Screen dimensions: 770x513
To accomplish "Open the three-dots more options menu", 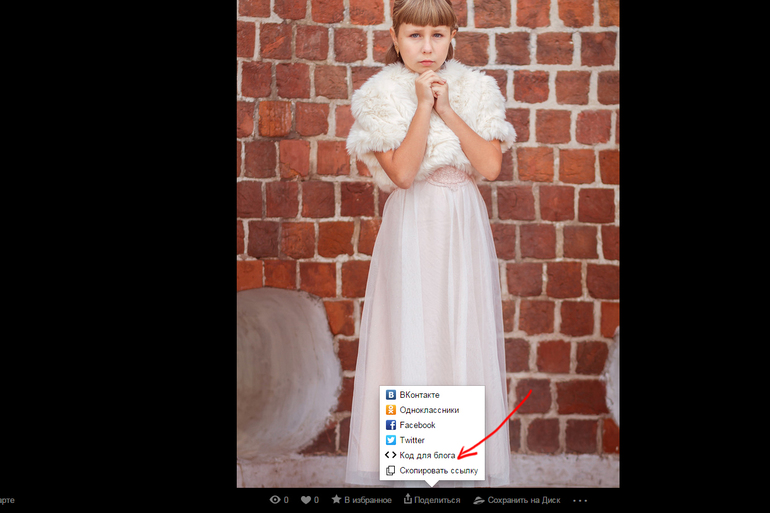I will pos(579,500).
